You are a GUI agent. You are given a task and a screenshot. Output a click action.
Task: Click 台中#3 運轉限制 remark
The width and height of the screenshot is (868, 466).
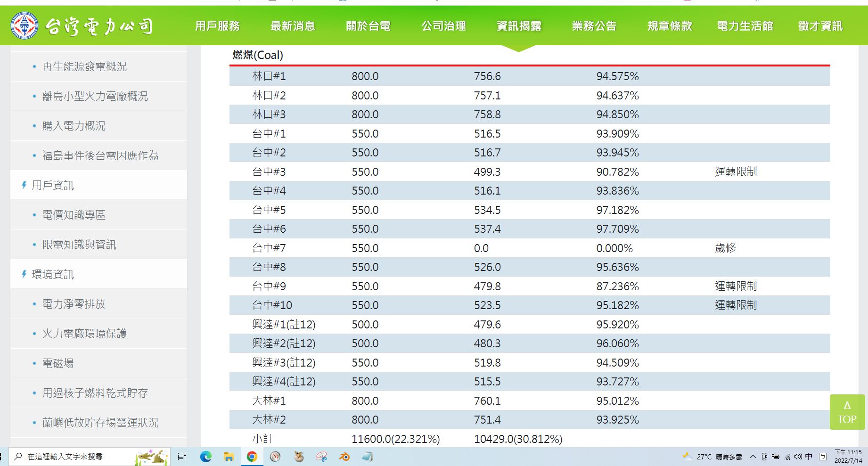[x=736, y=172]
